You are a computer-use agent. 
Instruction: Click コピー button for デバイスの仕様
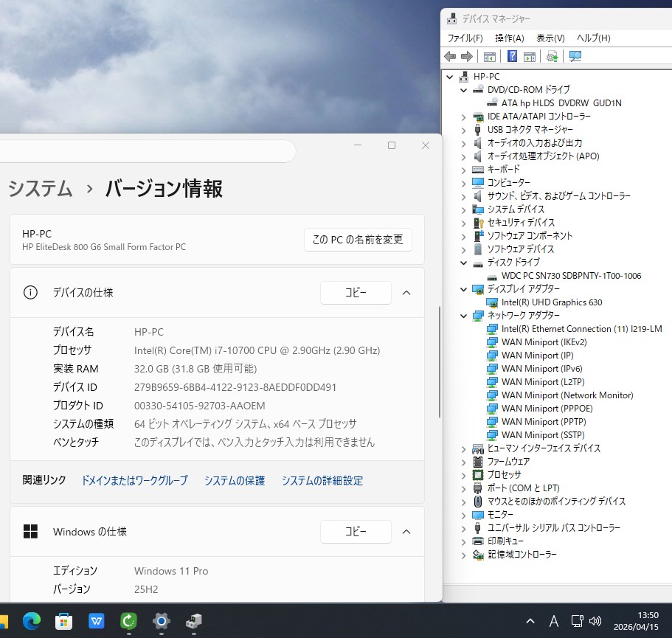(x=356, y=293)
